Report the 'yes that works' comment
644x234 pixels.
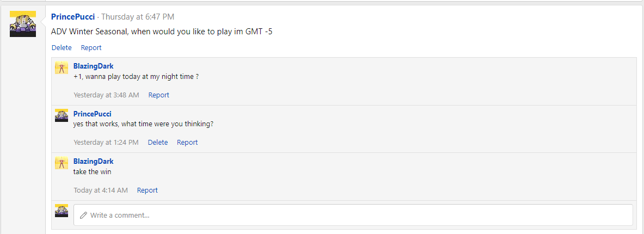187,143
